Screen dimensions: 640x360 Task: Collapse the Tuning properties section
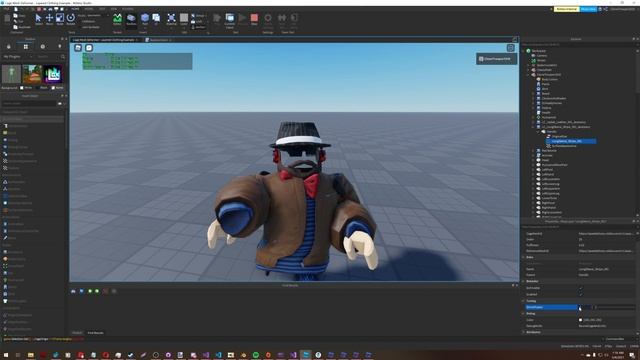click(523, 301)
